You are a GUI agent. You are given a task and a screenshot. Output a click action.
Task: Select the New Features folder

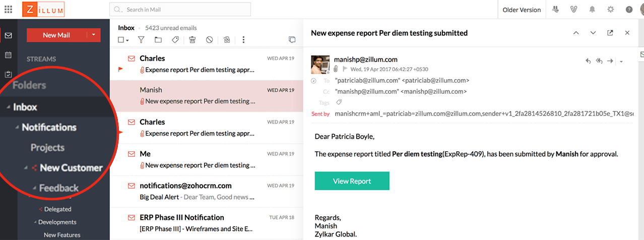pyautogui.click(x=62, y=235)
